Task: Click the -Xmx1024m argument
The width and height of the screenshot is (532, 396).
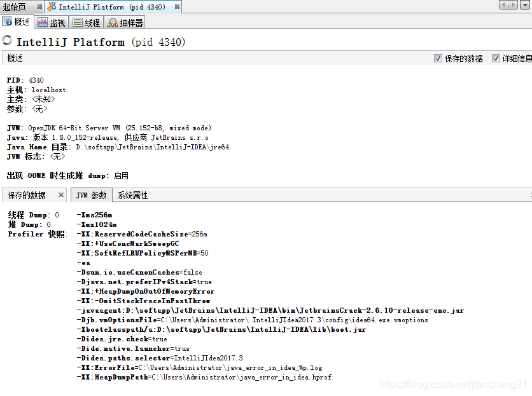Action: point(96,224)
